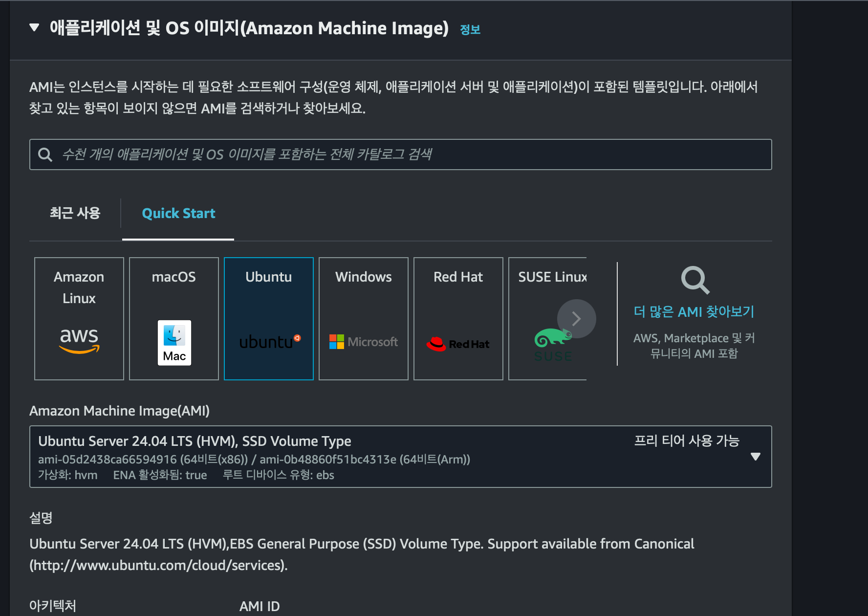Screen dimensions: 868x616
Task: Click the ENA 활성화됨: true text
Action: (160, 475)
